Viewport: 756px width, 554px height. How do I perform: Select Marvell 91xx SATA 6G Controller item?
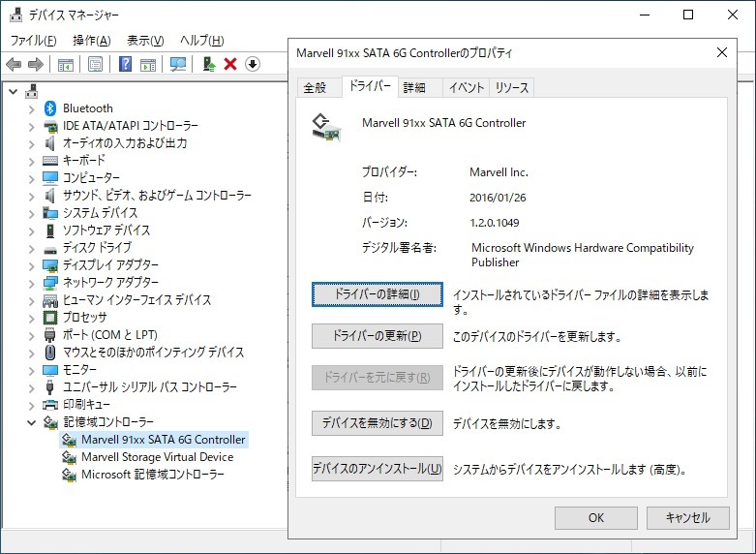pos(164,440)
